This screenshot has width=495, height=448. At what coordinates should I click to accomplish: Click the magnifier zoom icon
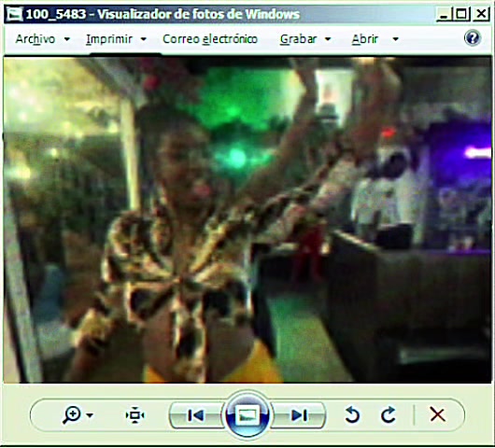pyautogui.click(x=72, y=414)
